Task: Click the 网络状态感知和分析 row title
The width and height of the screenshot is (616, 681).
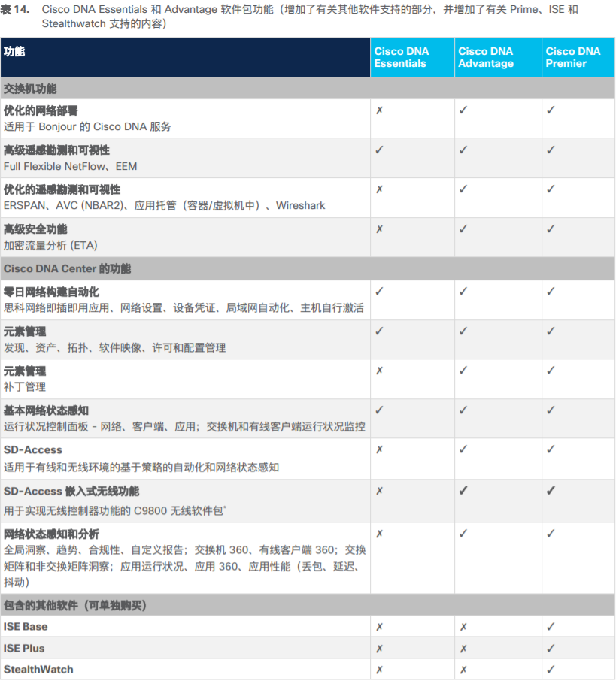Action: tap(51, 534)
